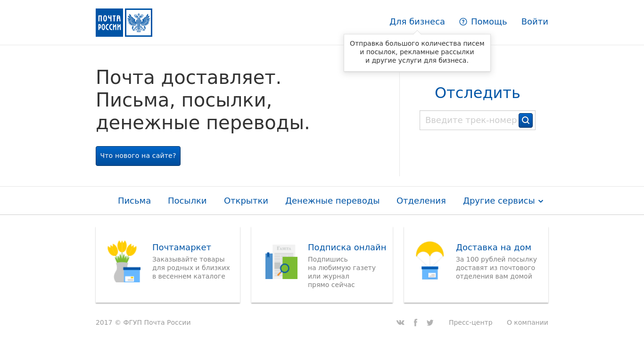
Task: Open the Доставка на дом title link
Action: coord(494,247)
